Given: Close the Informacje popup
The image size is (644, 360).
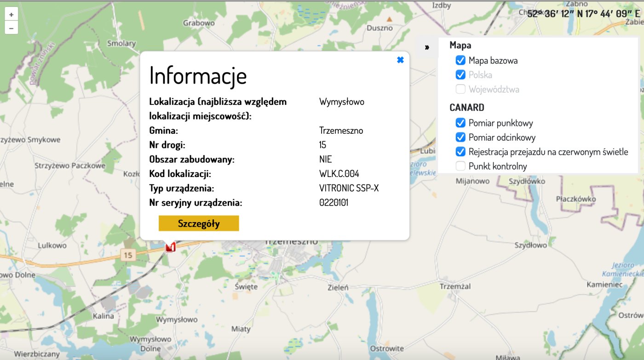Looking at the screenshot, I should click(x=400, y=60).
